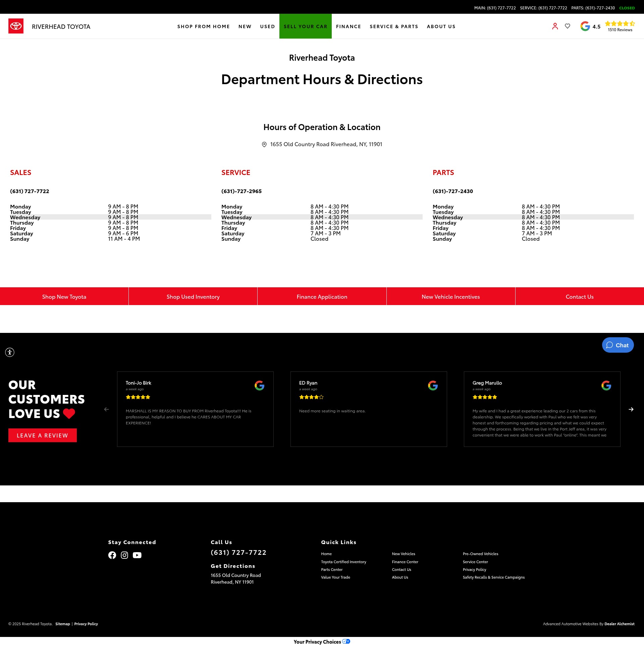Click Leave A Review button
The image size is (644, 646).
(x=43, y=435)
